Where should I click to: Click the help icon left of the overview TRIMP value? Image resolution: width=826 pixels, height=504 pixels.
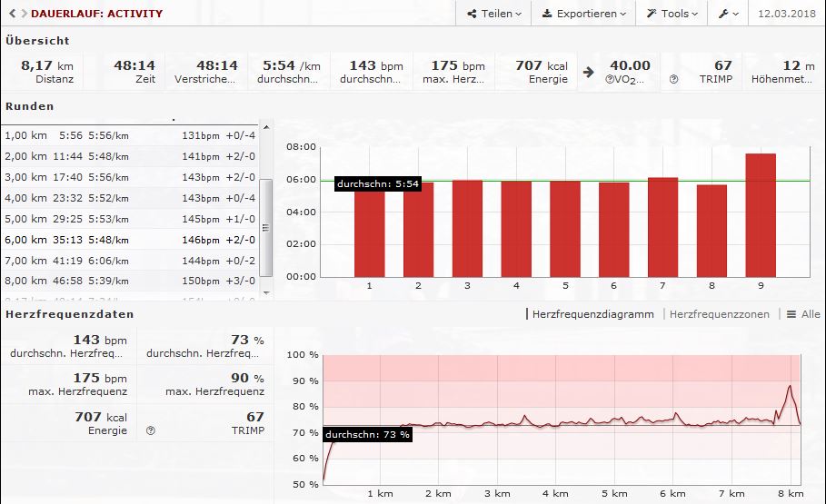[673, 80]
